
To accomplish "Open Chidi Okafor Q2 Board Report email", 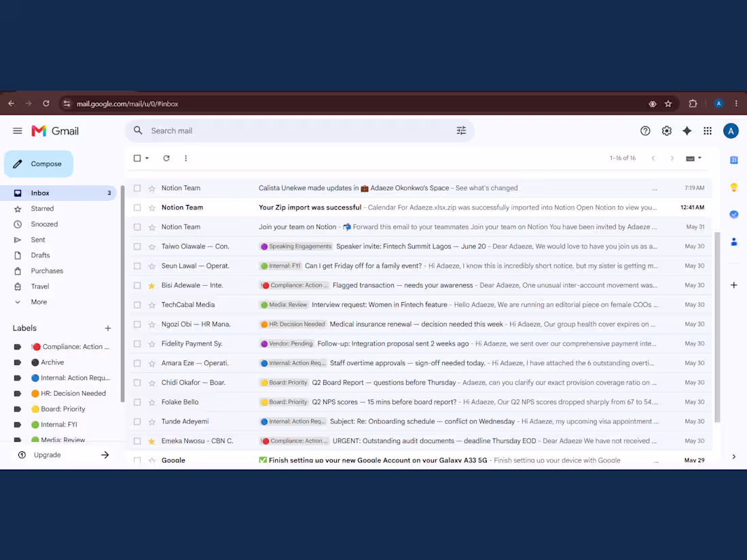I will tap(419, 383).
